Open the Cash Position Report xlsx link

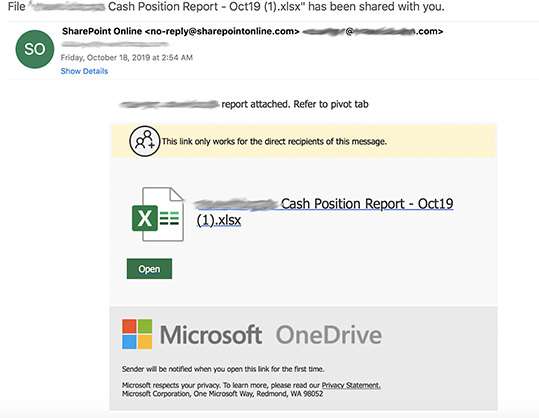[x=324, y=211]
